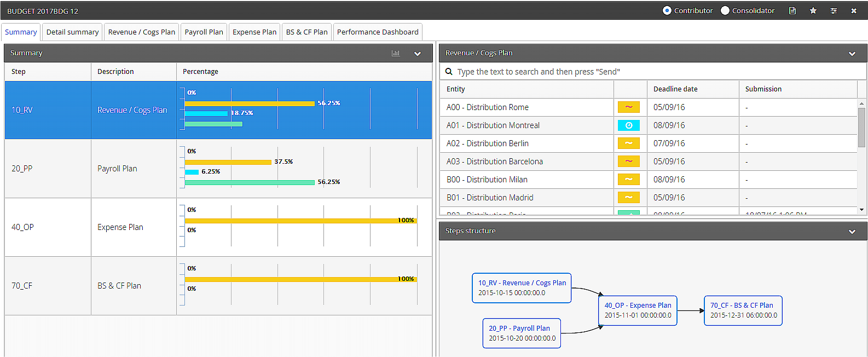Click the status icon for Distribution Madrid

point(629,198)
